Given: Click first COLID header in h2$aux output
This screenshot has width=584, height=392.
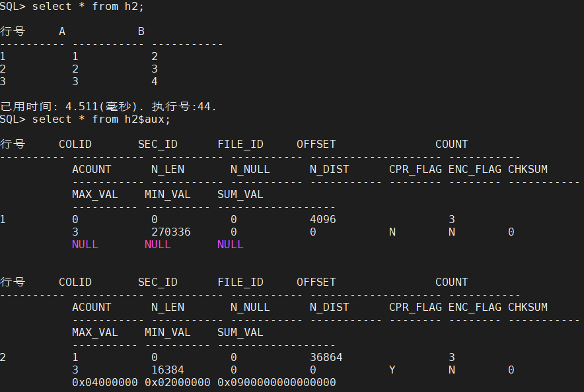Looking at the screenshot, I should click(x=75, y=145).
